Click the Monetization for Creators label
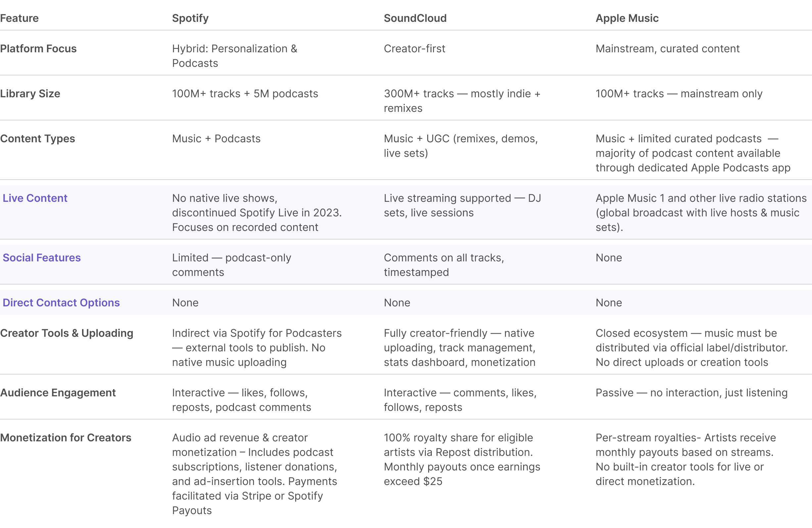812x528 pixels. [66, 438]
